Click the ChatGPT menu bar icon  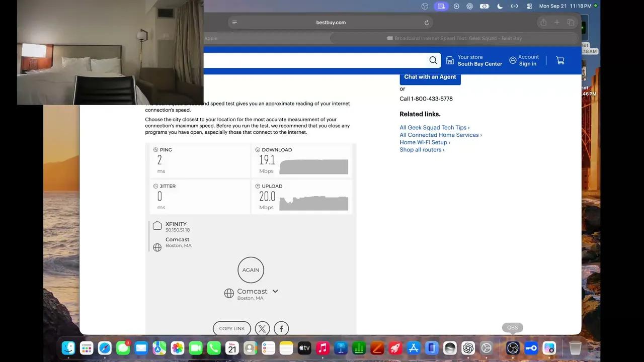point(469,6)
